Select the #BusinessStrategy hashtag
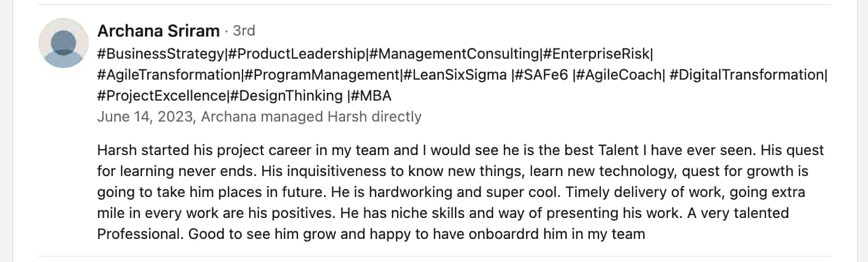This screenshot has width=868, height=262. pyautogui.click(x=161, y=54)
